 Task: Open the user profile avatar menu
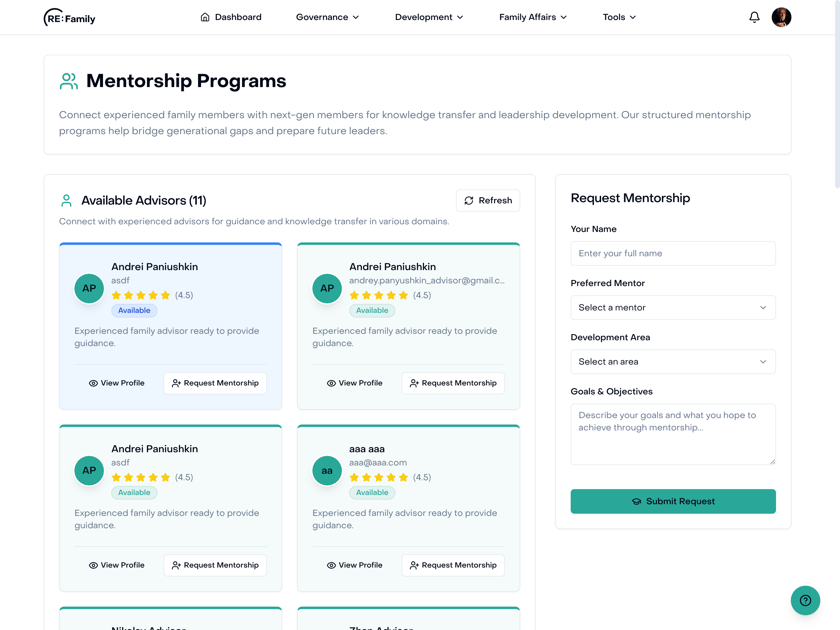781,17
